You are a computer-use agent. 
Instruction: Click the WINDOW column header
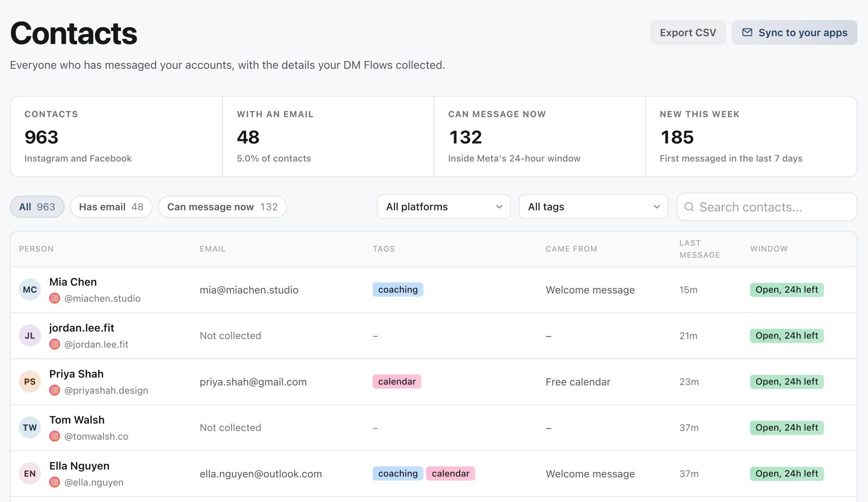[x=769, y=249]
